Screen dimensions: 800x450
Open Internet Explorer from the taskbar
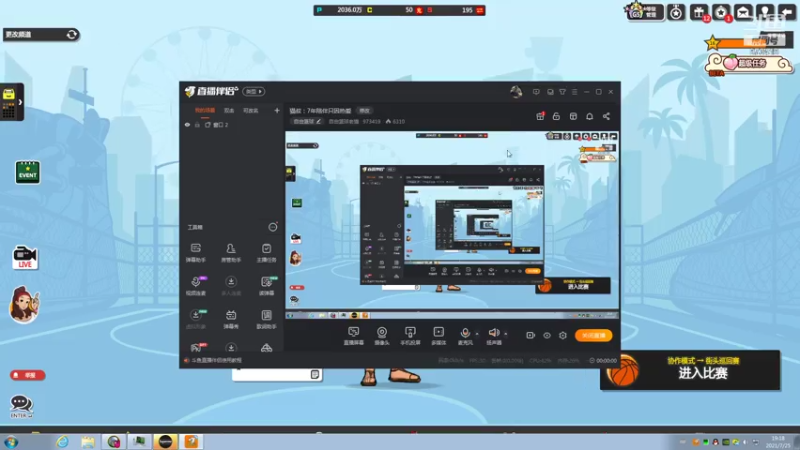point(62,442)
